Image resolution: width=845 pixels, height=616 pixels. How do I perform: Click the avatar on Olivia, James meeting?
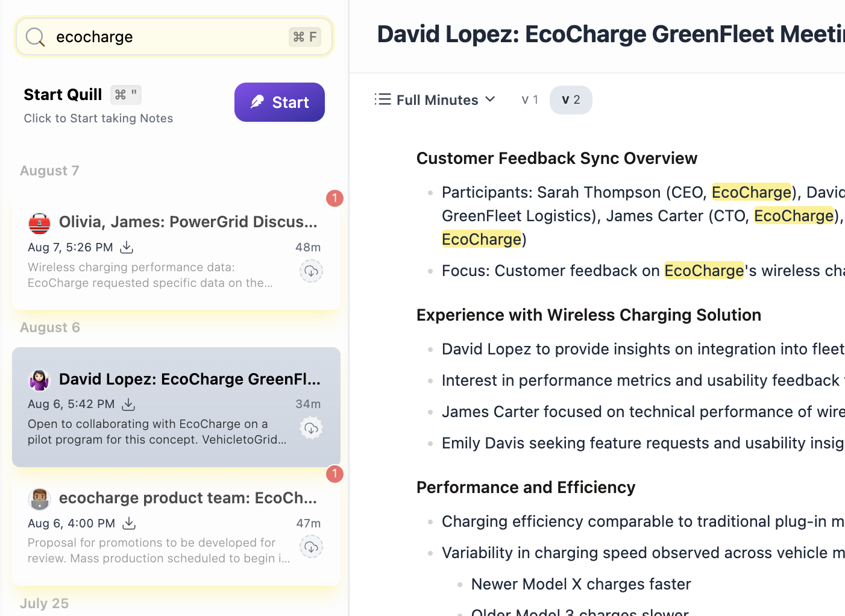(x=40, y=223)
